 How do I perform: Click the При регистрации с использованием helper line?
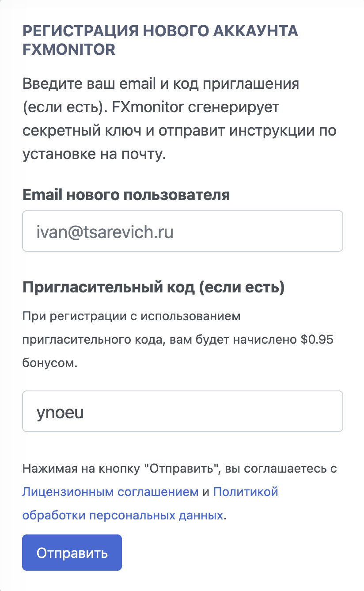pos(132,317)
